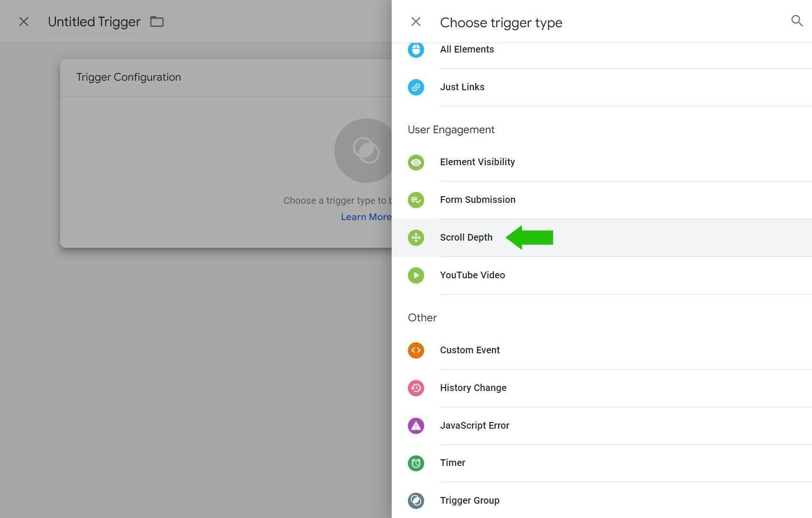Click the Custom Event orange code icon
Screen dimensions: 812x518
(x=416, y=350)
